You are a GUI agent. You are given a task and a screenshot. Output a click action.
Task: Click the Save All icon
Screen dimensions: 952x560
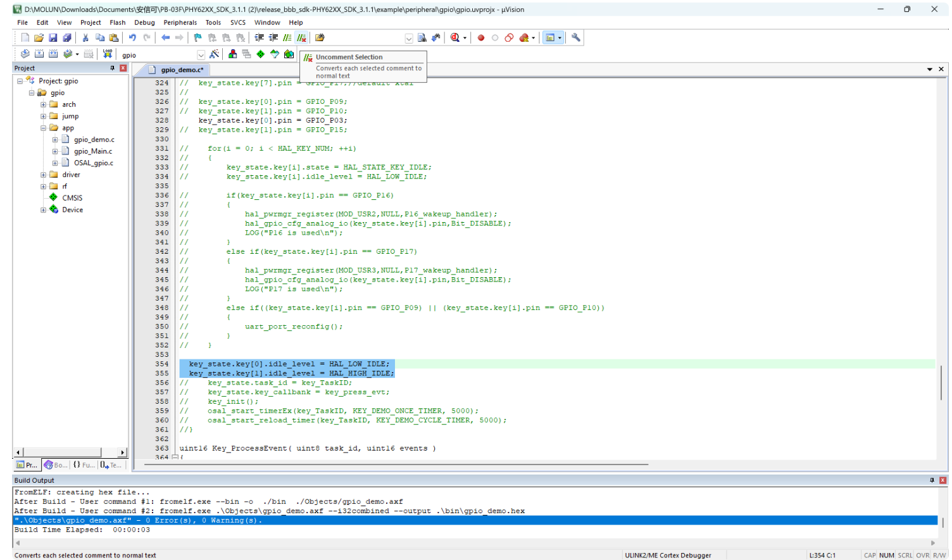coord(67,38)
